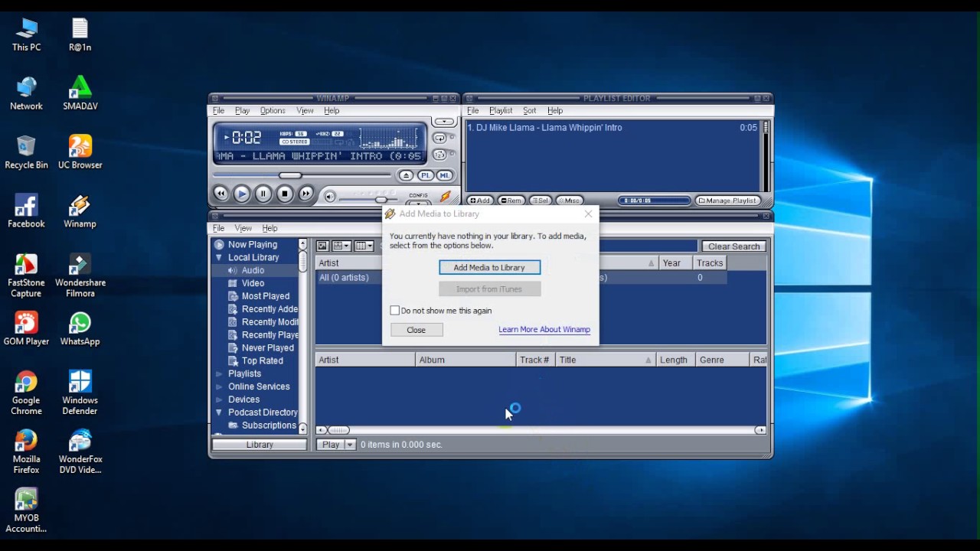Expand the Online Services tree node

point(219,387)
